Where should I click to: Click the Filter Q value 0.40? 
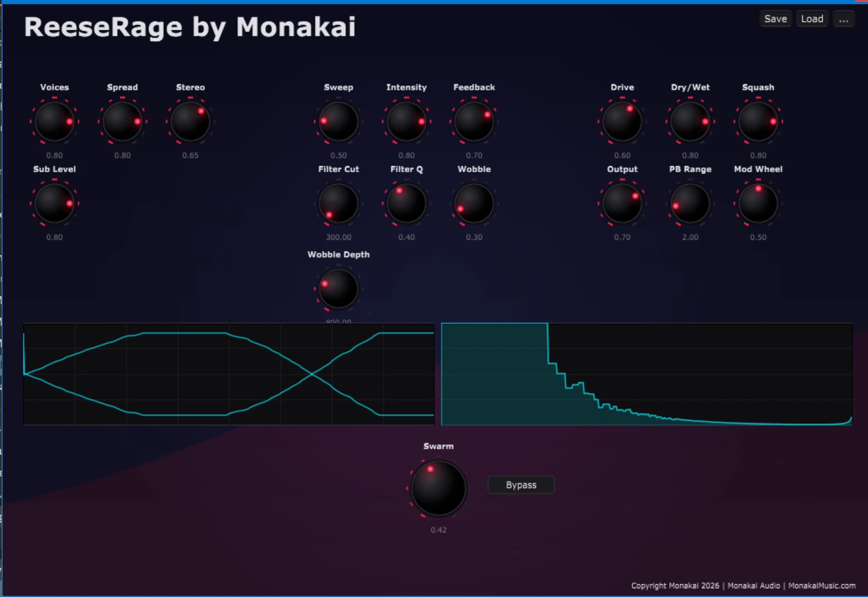[x=406, y=237]
